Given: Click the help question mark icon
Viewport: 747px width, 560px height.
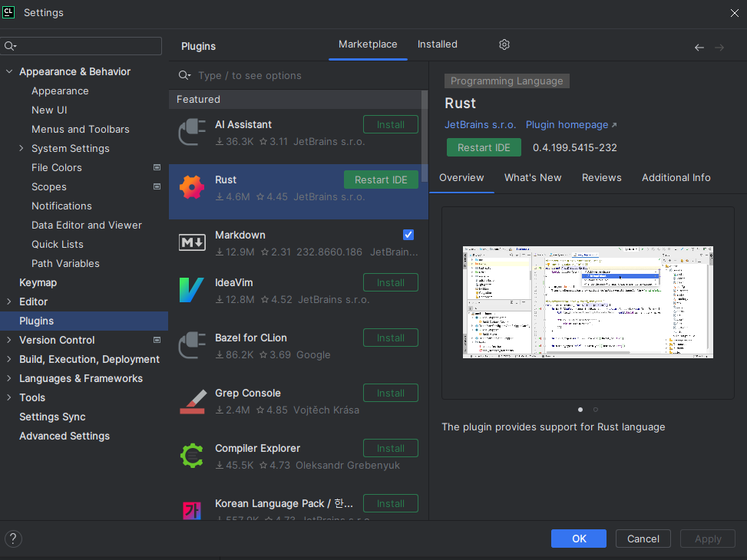Looking at the screenshot, I should click(13, 539).
